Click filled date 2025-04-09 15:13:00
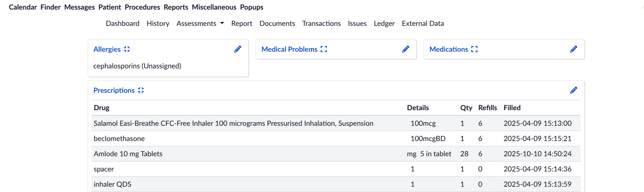The image size is (644, 192). click(x=537, y=123)
